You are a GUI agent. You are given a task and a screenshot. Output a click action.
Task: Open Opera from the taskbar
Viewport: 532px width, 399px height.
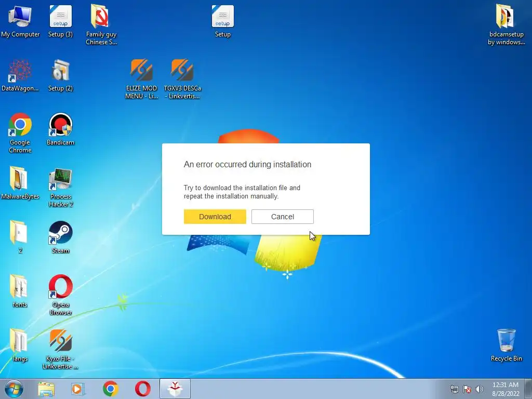click(x=143, y=389)
